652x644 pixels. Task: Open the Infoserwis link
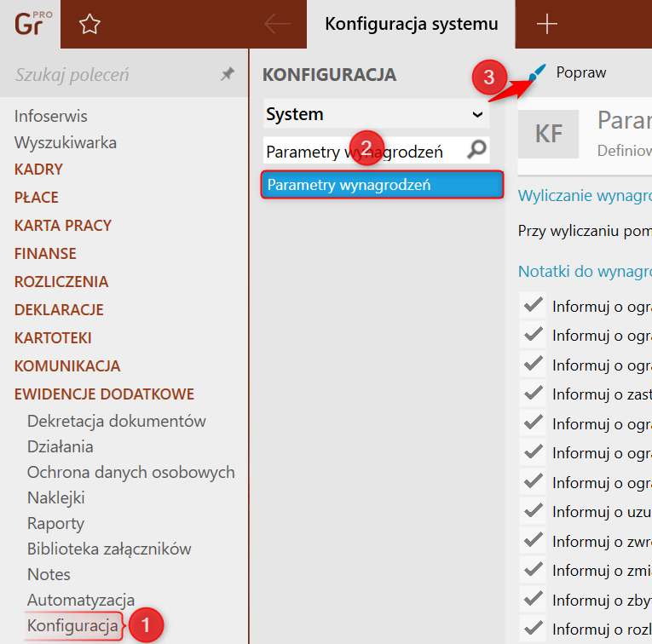pyautogui.click(x=51, y=116)
